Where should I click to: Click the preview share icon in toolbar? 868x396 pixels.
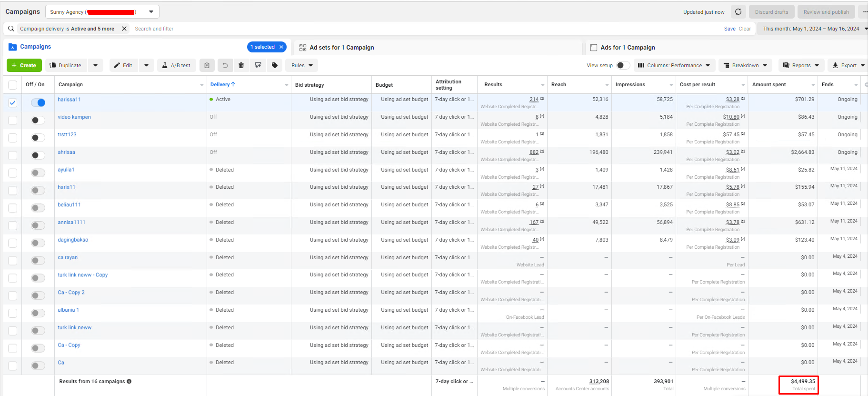[258, 65]
